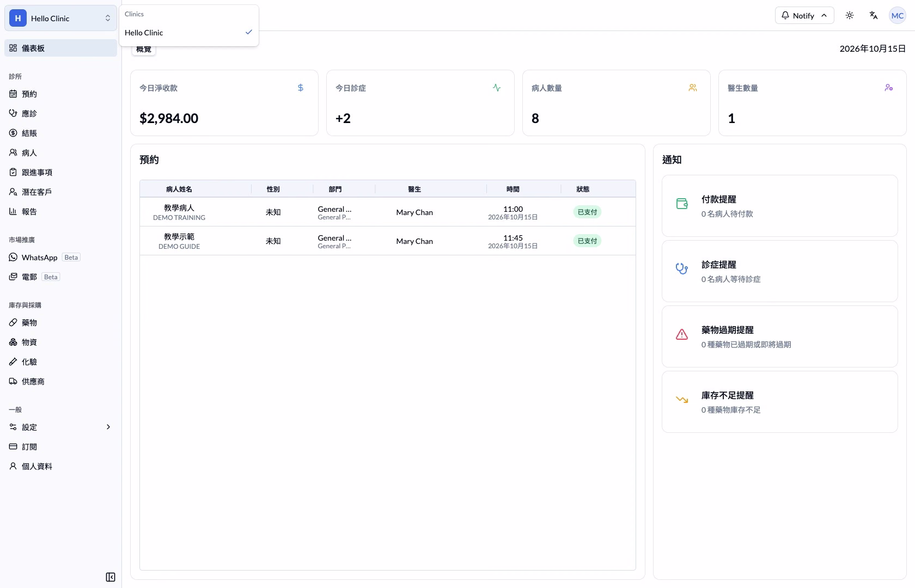The height and width of the screenshot is (588, 915).
Task: Go to WhatsApp marketing page
Action: click(60, 258)
